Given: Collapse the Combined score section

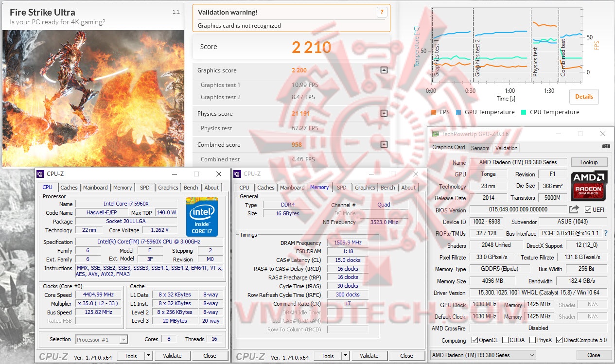Looking at the screenshot, I should (384, 144).
